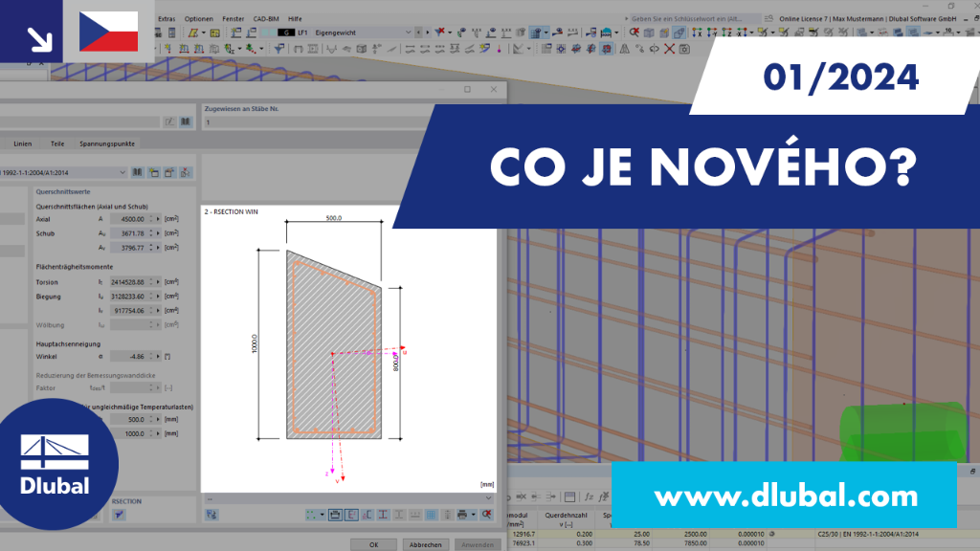
Task: Expand the arrow next to 3796.77 value
Action: pyautogui.click(x=158, y=248)
